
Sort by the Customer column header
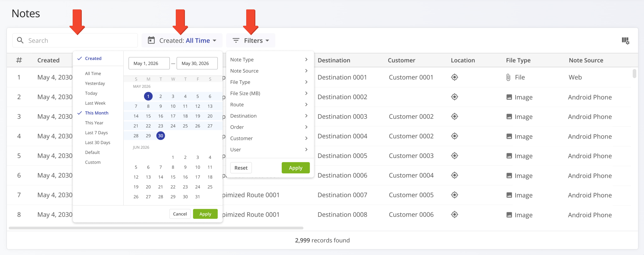click(402, 60)
